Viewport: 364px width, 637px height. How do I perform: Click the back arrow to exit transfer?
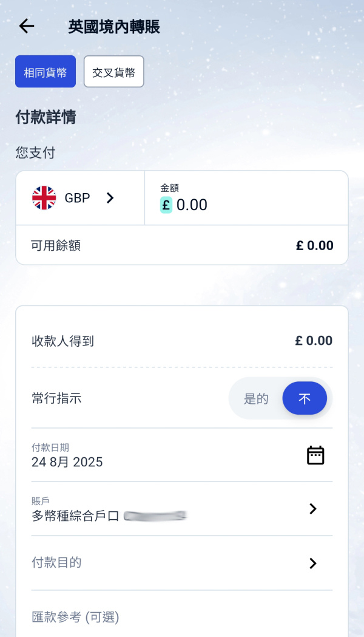[26, 26]
